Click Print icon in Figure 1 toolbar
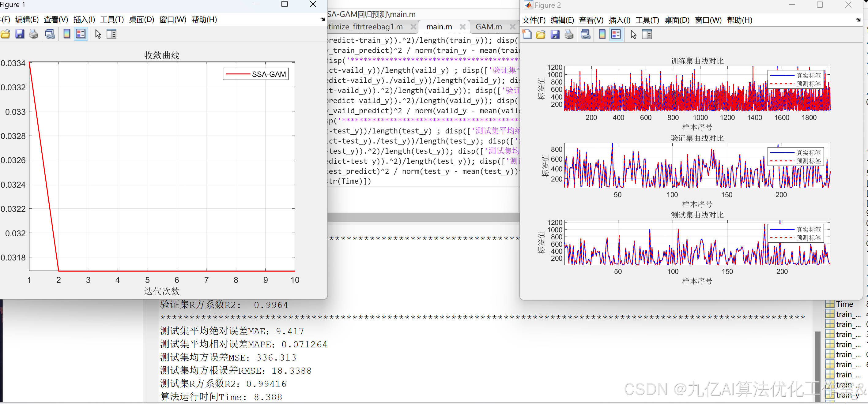Viewport: 868px width, 404px height. (34, 34)
